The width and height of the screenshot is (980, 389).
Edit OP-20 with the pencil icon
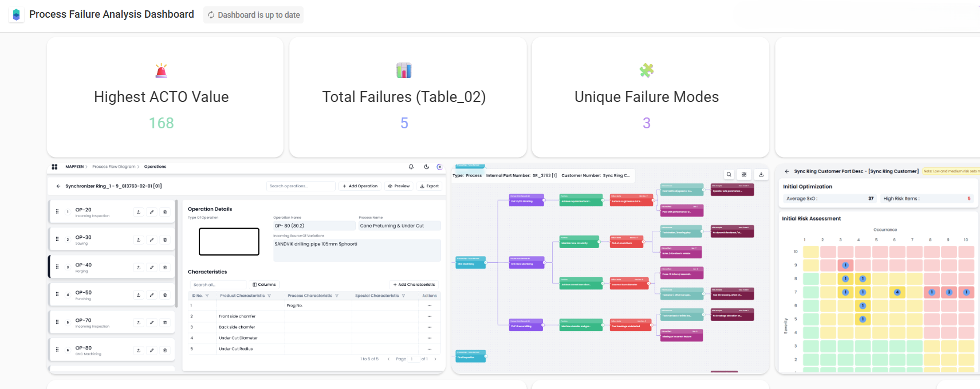click(152, 212)
